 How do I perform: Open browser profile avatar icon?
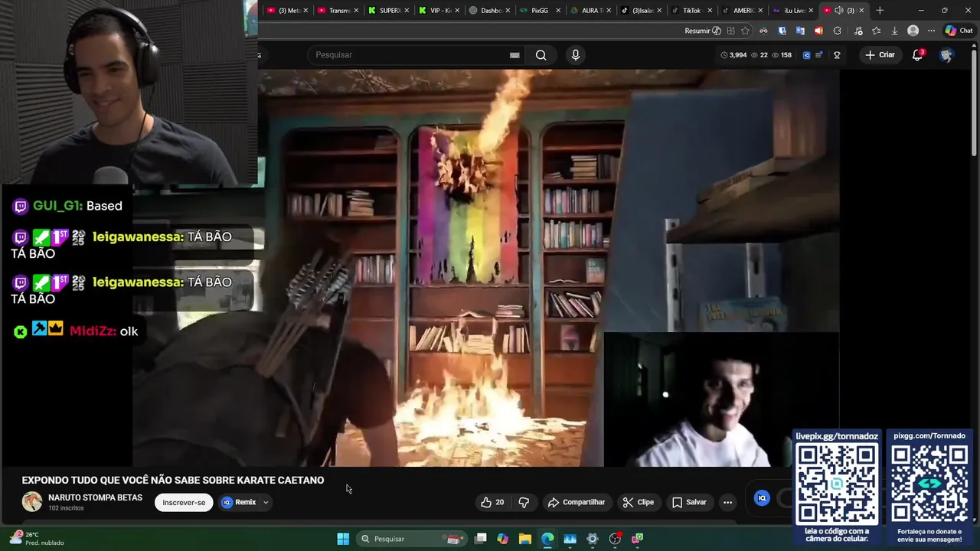(x=913, y=31)
